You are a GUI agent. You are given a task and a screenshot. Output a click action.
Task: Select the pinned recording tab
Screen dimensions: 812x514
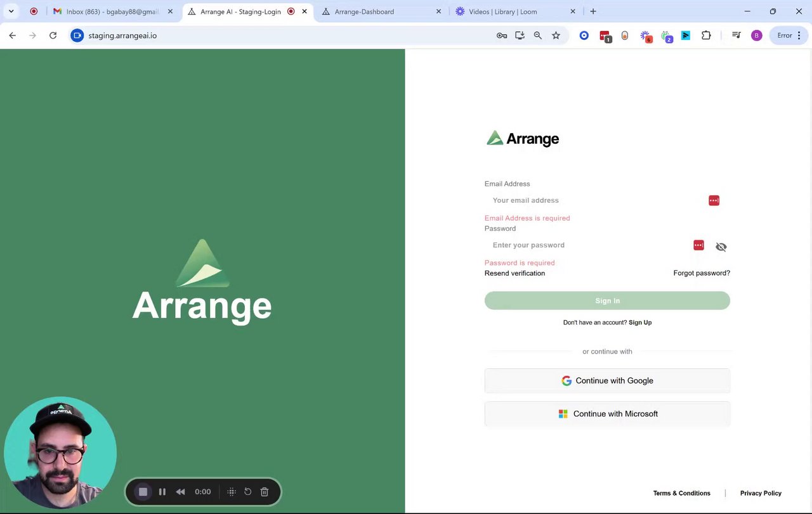point(34,11)
